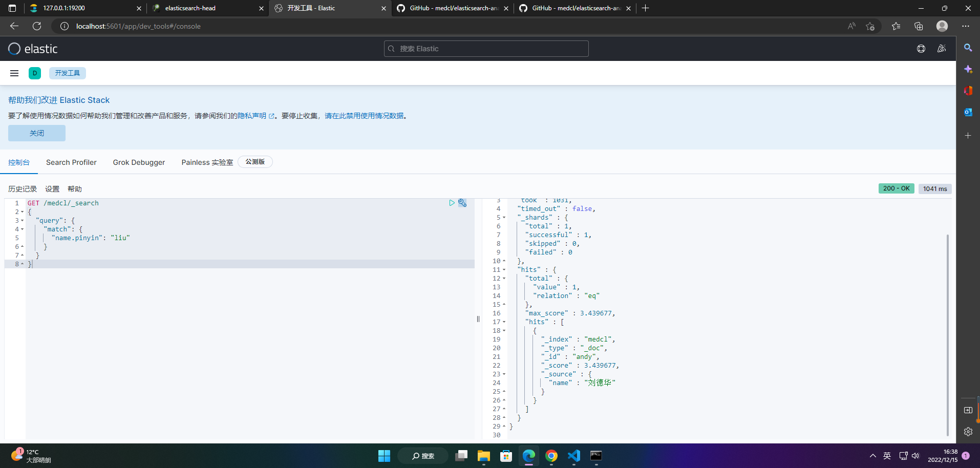This screenshot has height=468, width=980.
Task: Open the terminal from taskbar
Action: click(596, 456)
